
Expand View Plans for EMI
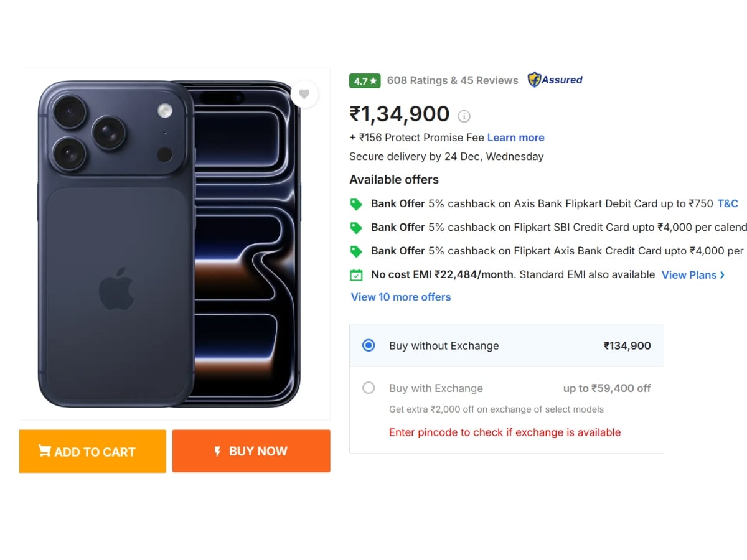[x=693, y=275]
